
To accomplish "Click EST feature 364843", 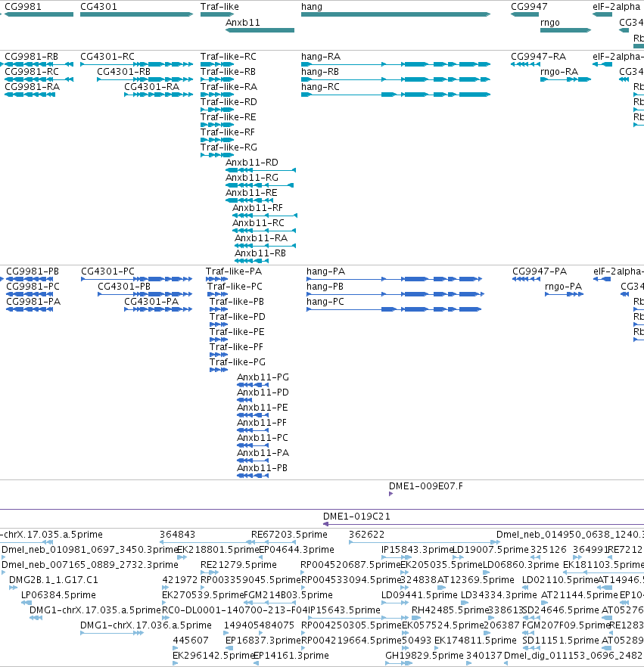I will tap(207, 542).
